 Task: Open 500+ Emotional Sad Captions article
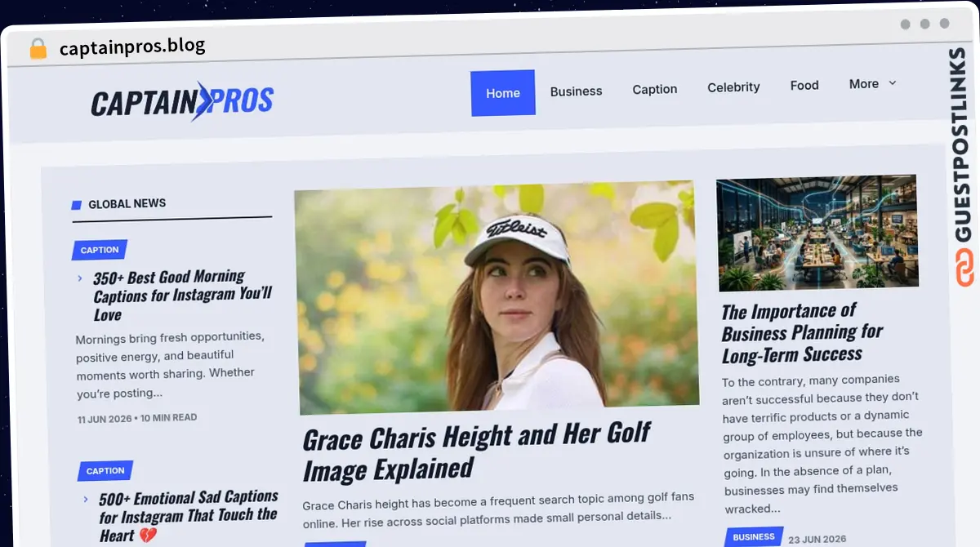(x=189, y=516)
